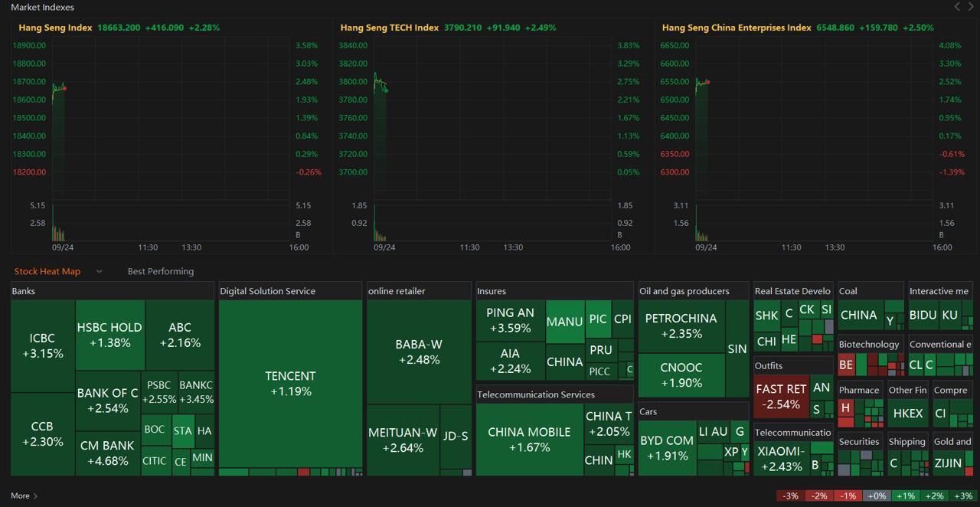This screenshot has height=507, width=980.
Task: Select the CCB +2.30% tile
Action: (43, 434)
